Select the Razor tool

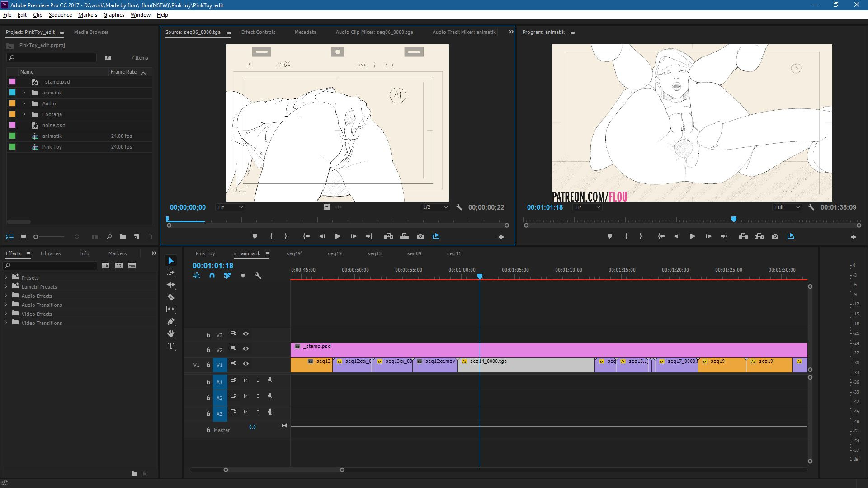(171, 297)
